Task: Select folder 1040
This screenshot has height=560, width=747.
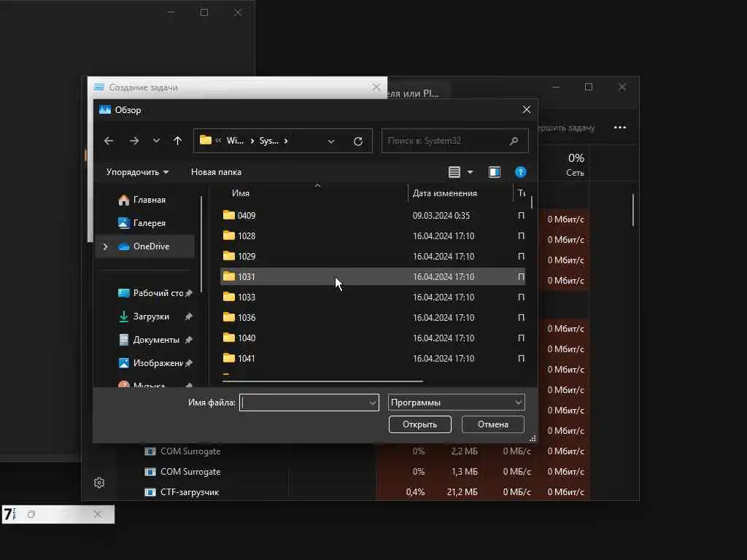Action: pyautogui.click(x=373, y=338)
